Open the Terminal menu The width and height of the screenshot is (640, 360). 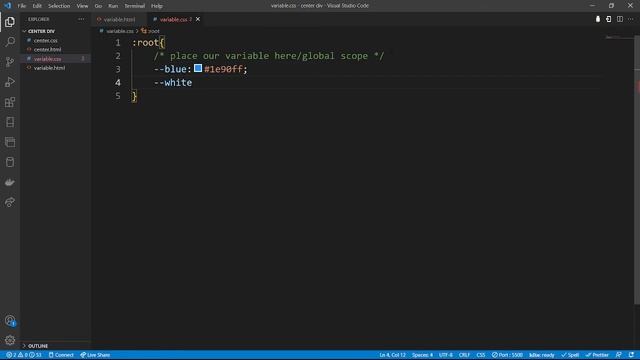[x=134, y=6]
